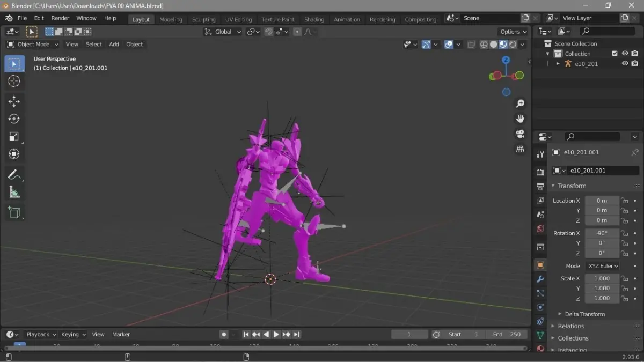Disable Collection in renders camera icon
Image resolution: width=644 pixels, height=362 pixels.
635,54
